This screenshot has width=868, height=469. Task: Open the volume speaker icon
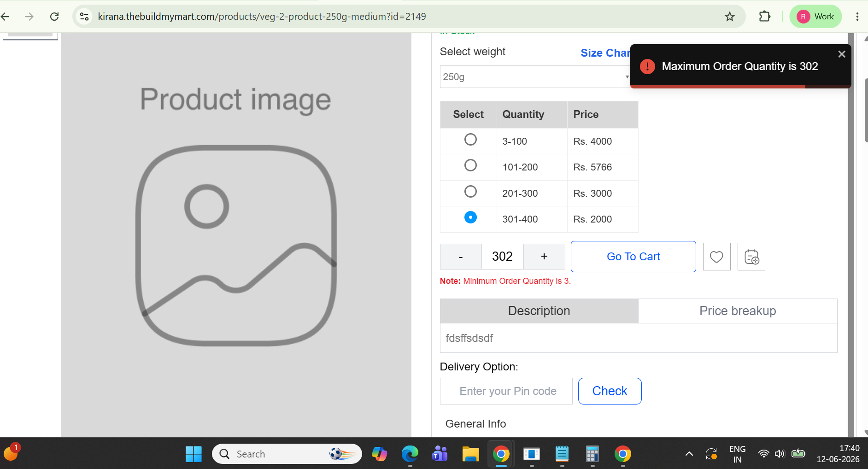pos(779,454)
